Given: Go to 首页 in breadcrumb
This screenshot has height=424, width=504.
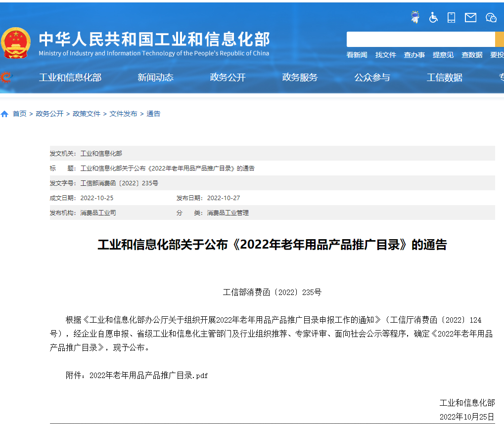Looking at the screenshot, I should pyautogui.click(x=20, y=114).
